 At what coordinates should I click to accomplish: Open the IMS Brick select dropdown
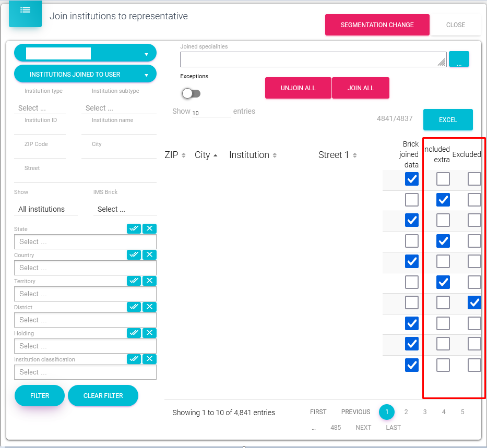click(125, 209)
